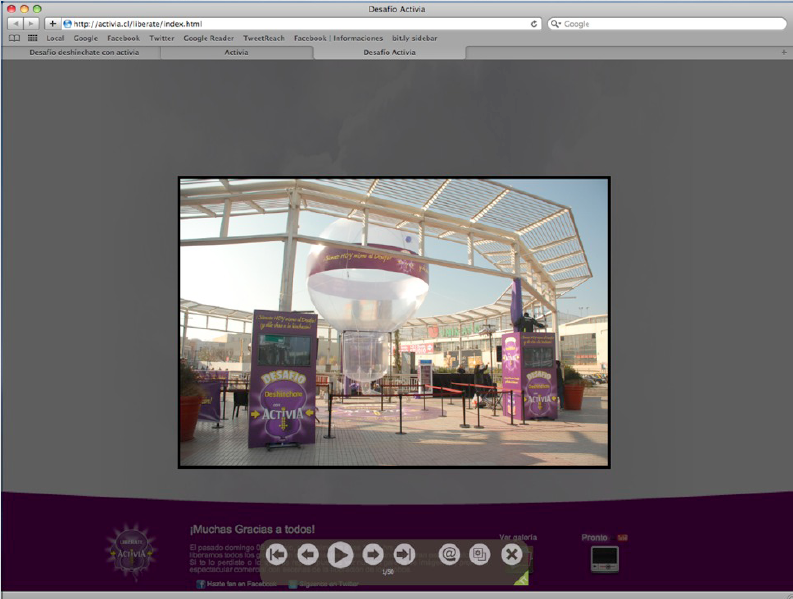This screenshot has width=793, height=599.
Task: Open the photo in a new window icon
Action: click(x=480, y=554)
